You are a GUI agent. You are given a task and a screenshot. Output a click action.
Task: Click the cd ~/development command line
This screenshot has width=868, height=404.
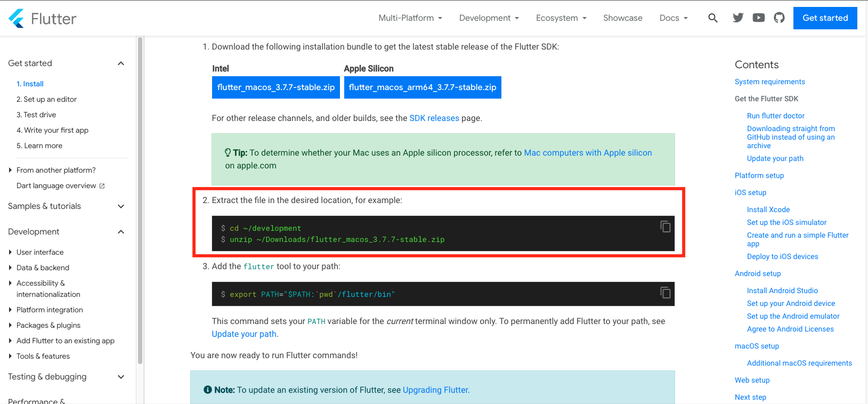coord(261,228)
